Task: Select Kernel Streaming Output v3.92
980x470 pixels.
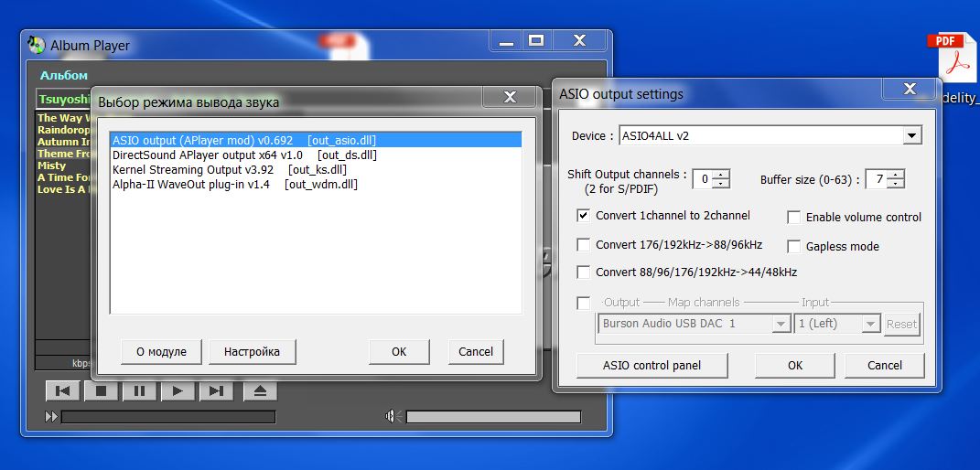Action: (316, 169)
